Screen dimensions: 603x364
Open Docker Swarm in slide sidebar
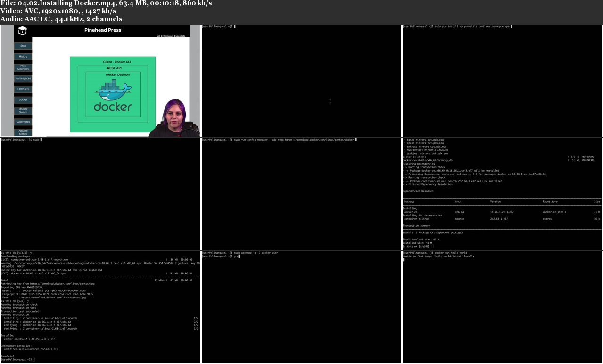pos(23,111)
